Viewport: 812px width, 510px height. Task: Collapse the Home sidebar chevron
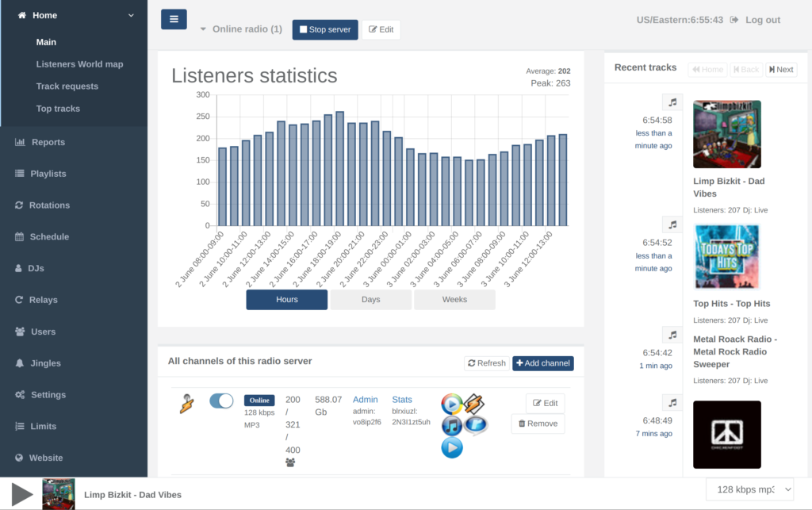131,16
